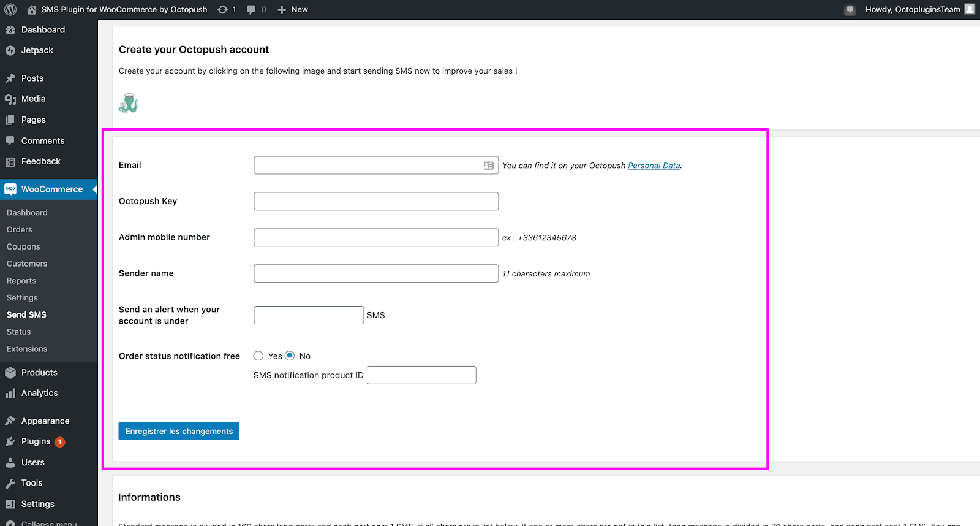
Task: Focus the Admin mobile number field
Action: (376, 237)
